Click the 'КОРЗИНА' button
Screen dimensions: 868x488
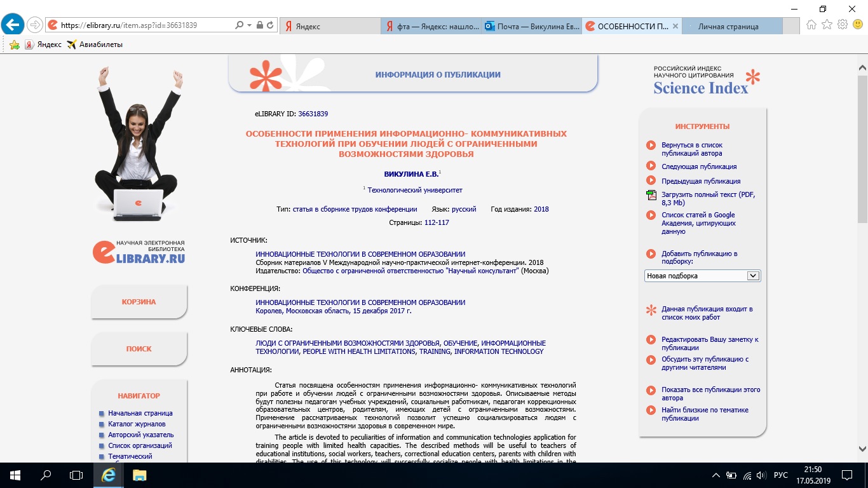tap(139, 302)
